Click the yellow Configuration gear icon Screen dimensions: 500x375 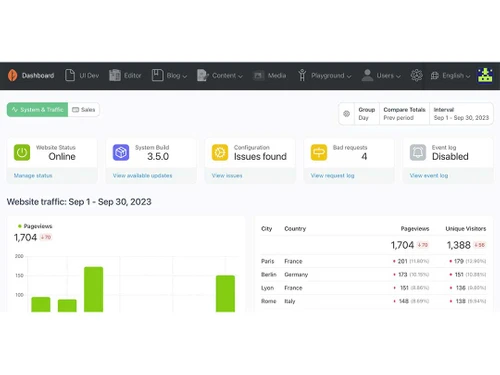pos(220,152)
